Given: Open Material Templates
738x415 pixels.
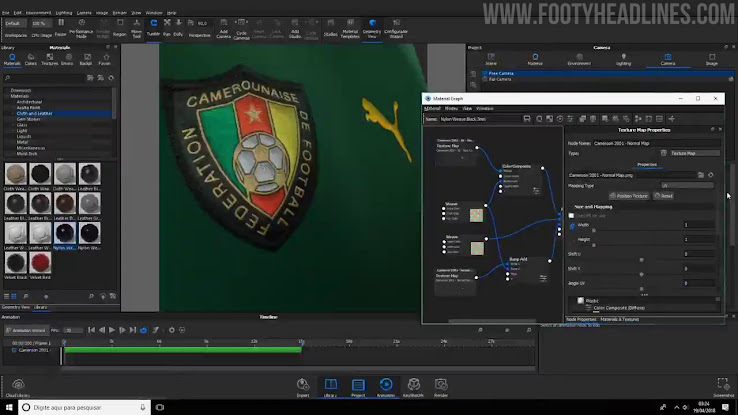Looking at the screenshot, I should click(350, 29).
